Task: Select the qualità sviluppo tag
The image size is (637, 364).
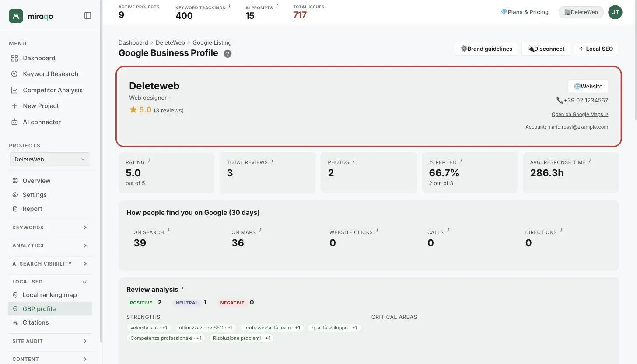Action: point(334,328)
